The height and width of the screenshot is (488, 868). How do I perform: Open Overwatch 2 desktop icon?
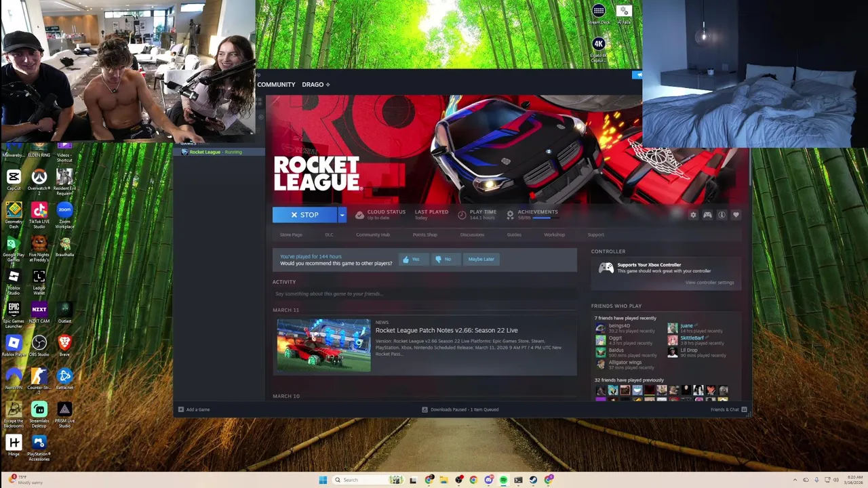(39, 182)
